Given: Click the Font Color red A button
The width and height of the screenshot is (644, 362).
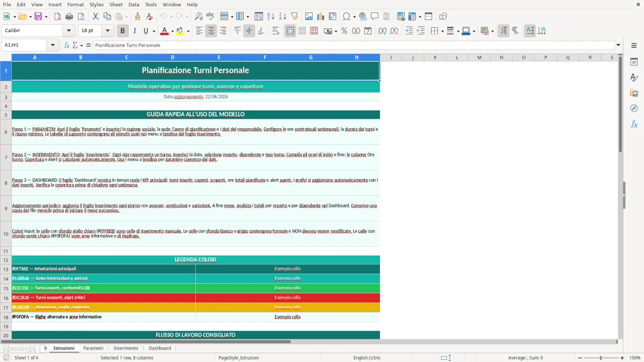Looking at the screenshot, I should (x=164, y=31).
